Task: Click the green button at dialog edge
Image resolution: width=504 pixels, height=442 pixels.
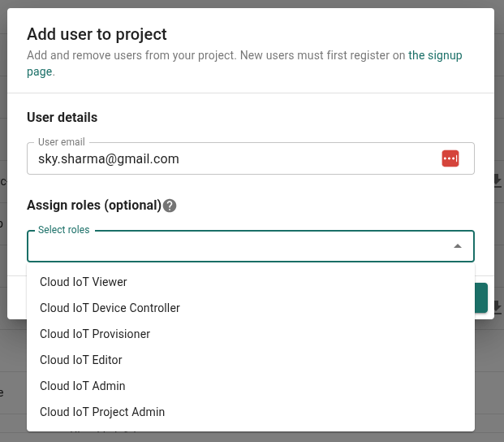Action: coord(480,298)
